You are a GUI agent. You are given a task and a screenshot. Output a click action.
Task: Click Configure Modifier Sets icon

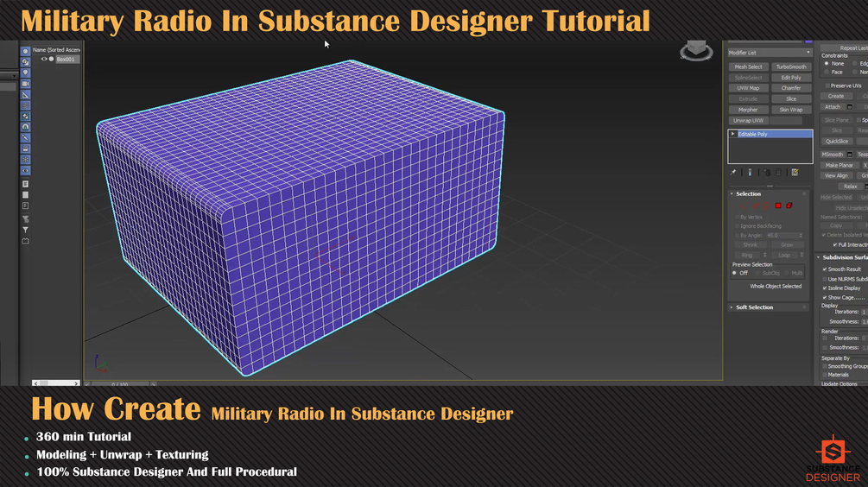tap(795, 172)
